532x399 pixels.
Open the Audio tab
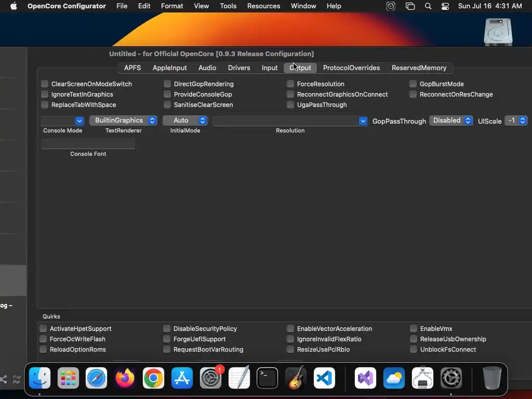tap(207, 68)
